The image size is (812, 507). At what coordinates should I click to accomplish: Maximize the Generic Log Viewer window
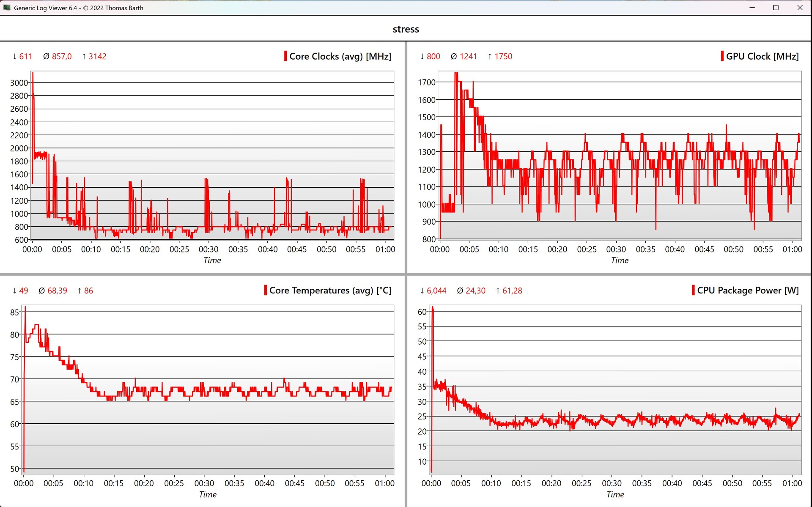tap(776, 8)
